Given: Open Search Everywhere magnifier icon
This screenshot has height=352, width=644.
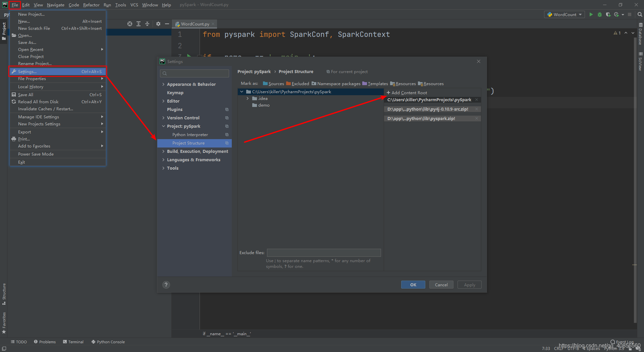Looking at the screenshot, I should [640, 14].
